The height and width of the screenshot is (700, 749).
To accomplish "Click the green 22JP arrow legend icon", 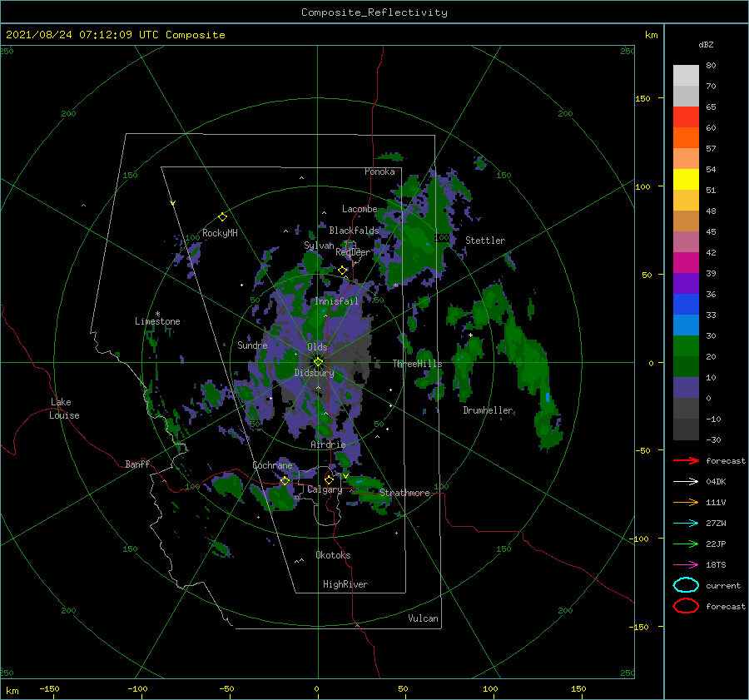I will pos(686,544).
